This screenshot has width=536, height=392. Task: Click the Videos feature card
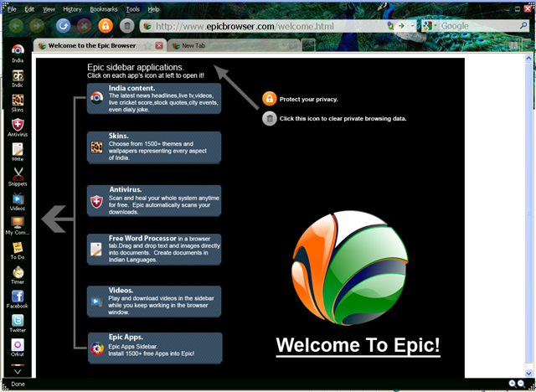(x=154, y=302)
